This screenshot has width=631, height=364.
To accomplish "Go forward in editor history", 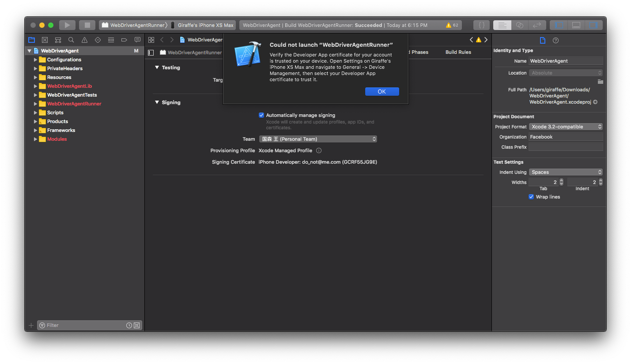I will click(x=172, y=40).
